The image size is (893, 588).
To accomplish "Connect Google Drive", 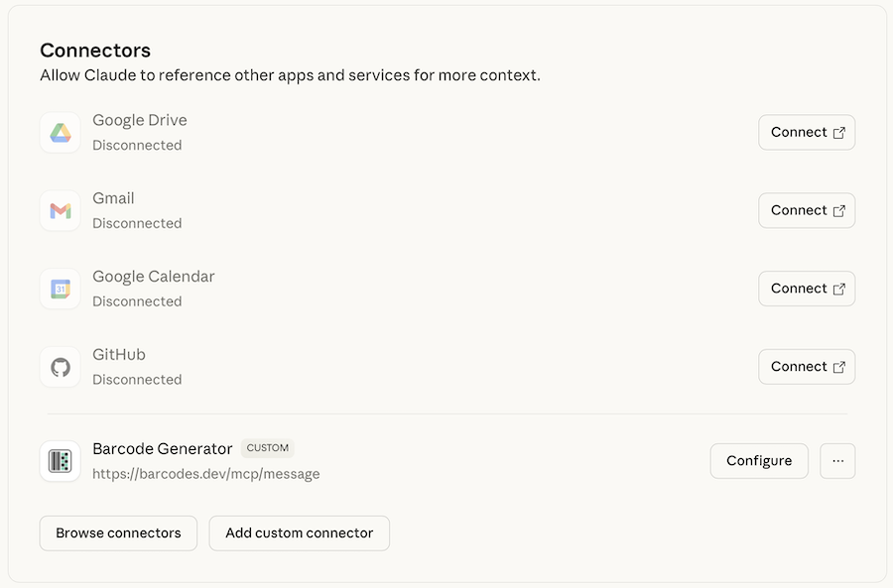I will coord(807,132).
